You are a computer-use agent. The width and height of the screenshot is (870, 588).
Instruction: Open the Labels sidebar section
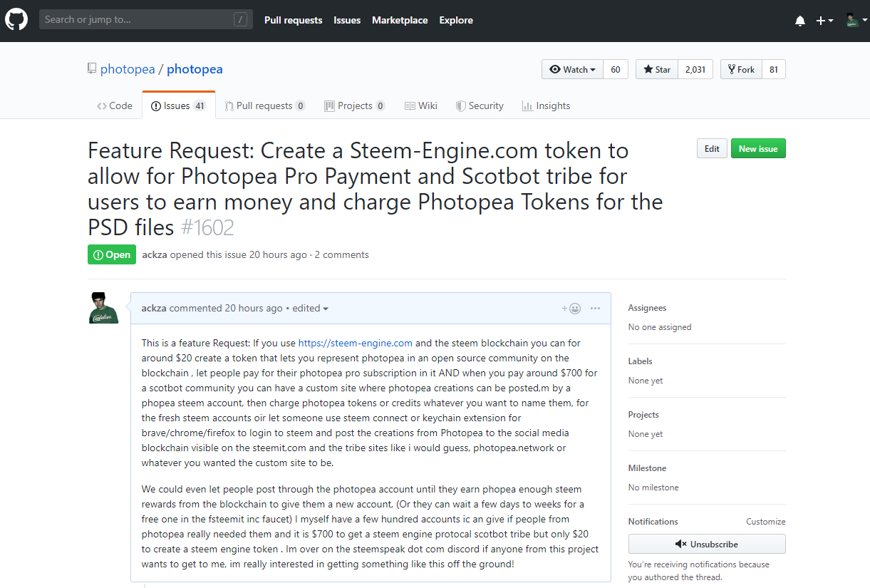click(x=640, y=361)
